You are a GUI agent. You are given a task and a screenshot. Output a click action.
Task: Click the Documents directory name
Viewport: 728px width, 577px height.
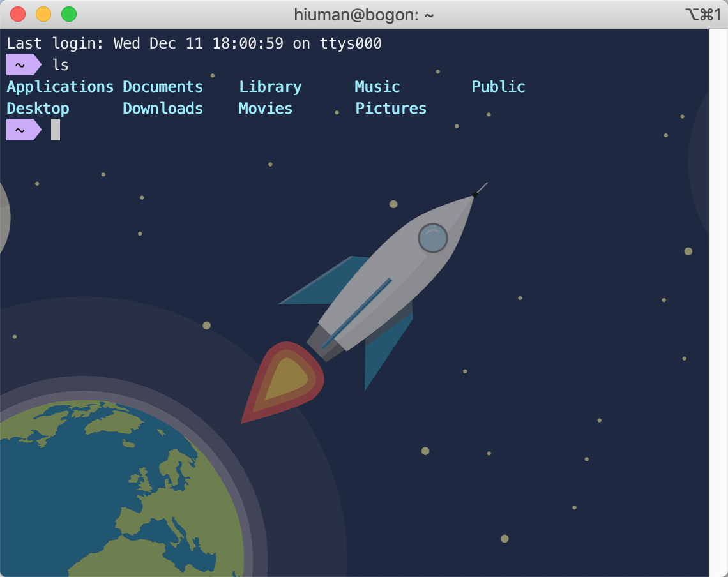click(x=163, y=87)
